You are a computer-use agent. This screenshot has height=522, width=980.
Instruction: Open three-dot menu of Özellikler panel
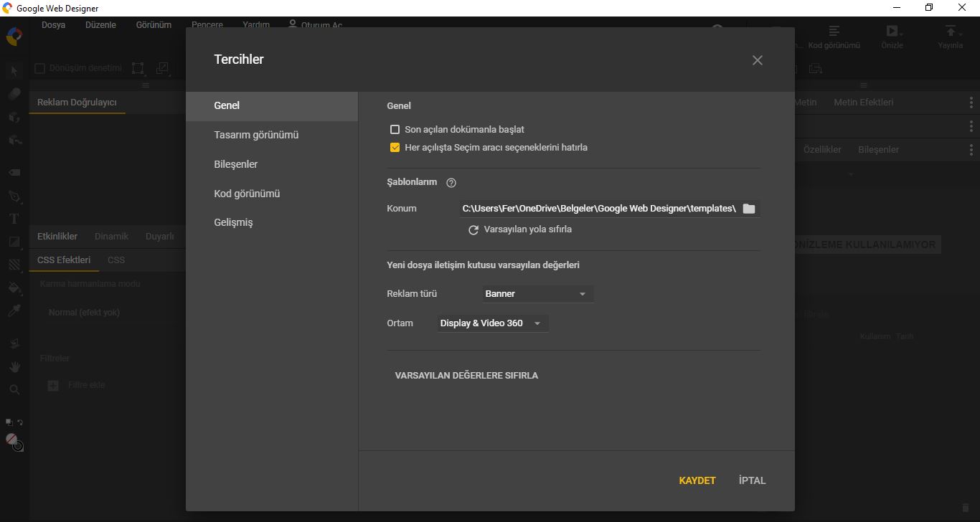[x=971, y=150]
